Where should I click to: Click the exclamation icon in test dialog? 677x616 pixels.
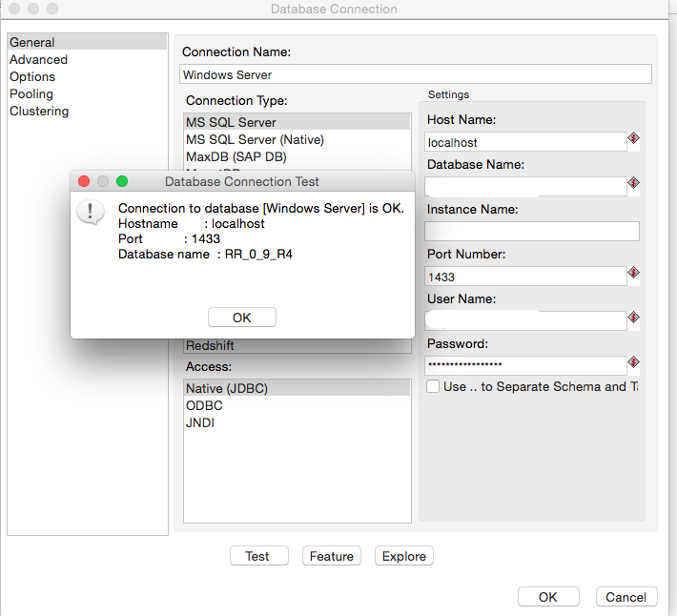coord(91,212)
